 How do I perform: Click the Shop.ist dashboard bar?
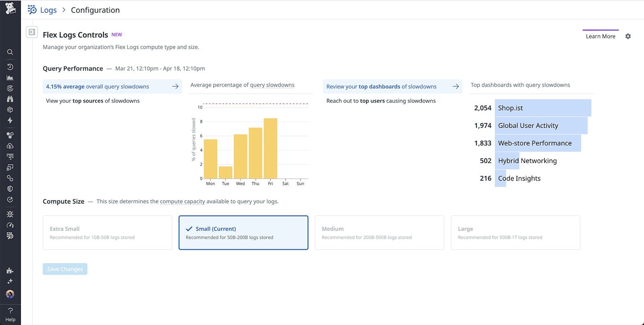tap(543, 108)
